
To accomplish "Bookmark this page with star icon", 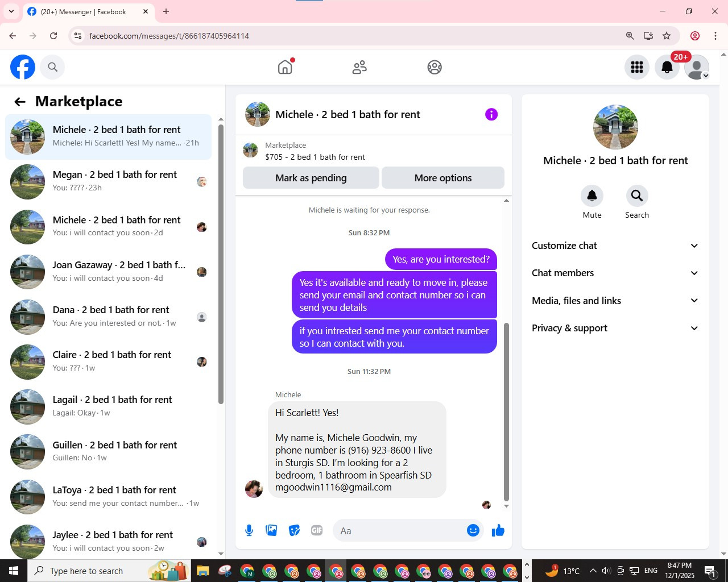I will click(667, 36).
